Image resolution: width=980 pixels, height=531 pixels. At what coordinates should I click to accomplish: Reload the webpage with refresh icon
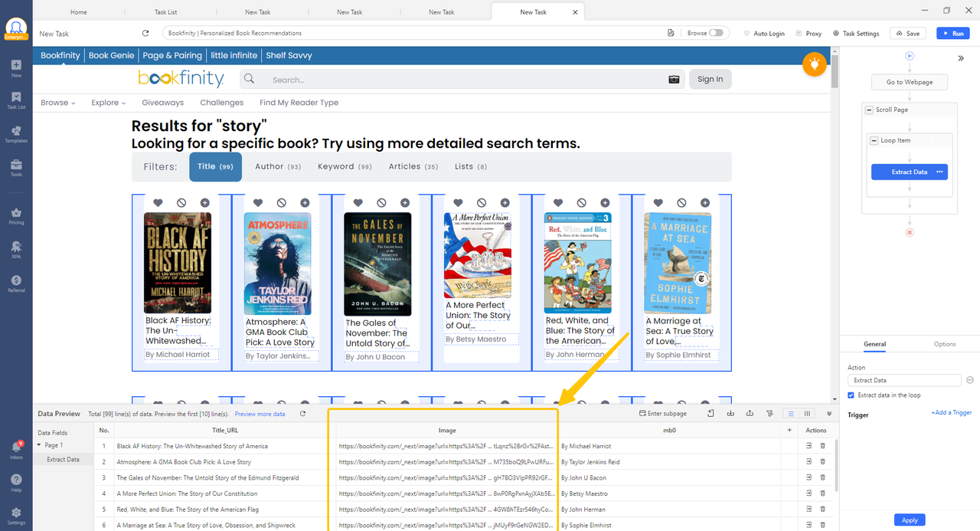(145, 33)
